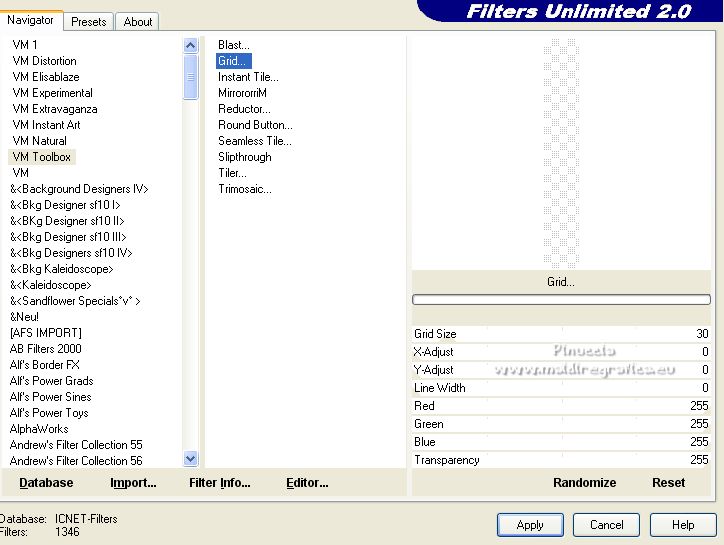Open the Presets tab
Image resolution: width=724 pixels, height=545 pixels.
click(x=89, y=22)
